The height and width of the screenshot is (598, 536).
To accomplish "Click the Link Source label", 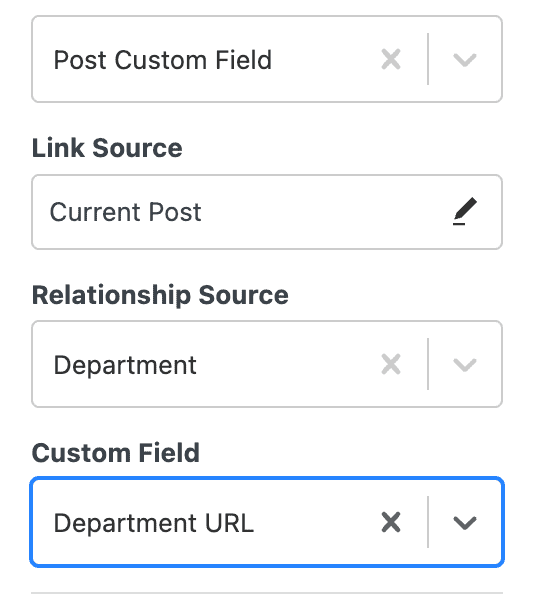I will pyautogui.click(x=107, y=148).
